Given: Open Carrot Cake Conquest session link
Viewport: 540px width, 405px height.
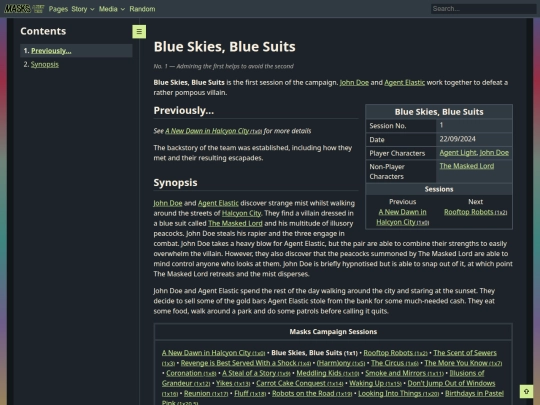Looking at the screenshot, I should [299, 383].
